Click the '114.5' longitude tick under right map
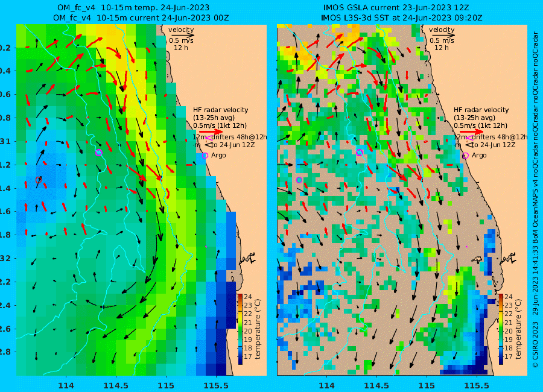Screen dimensions: 543x392 [x=376, y=385]
